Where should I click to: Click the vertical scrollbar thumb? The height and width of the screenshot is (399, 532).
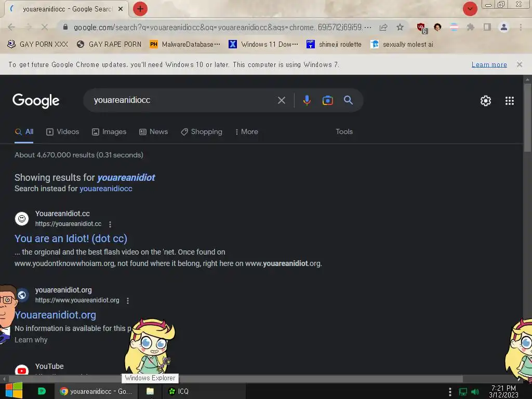click(x=527, y=117)
